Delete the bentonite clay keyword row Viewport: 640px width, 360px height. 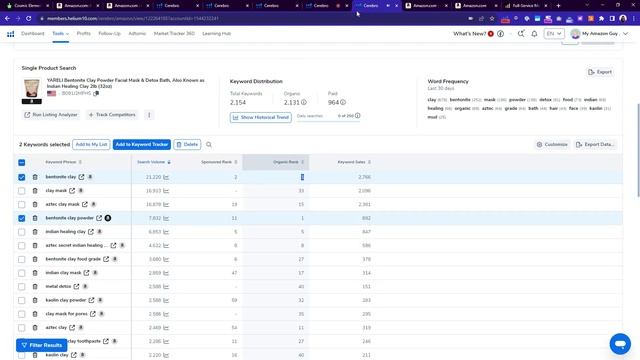pyautogui.click(x=35, y=177)
